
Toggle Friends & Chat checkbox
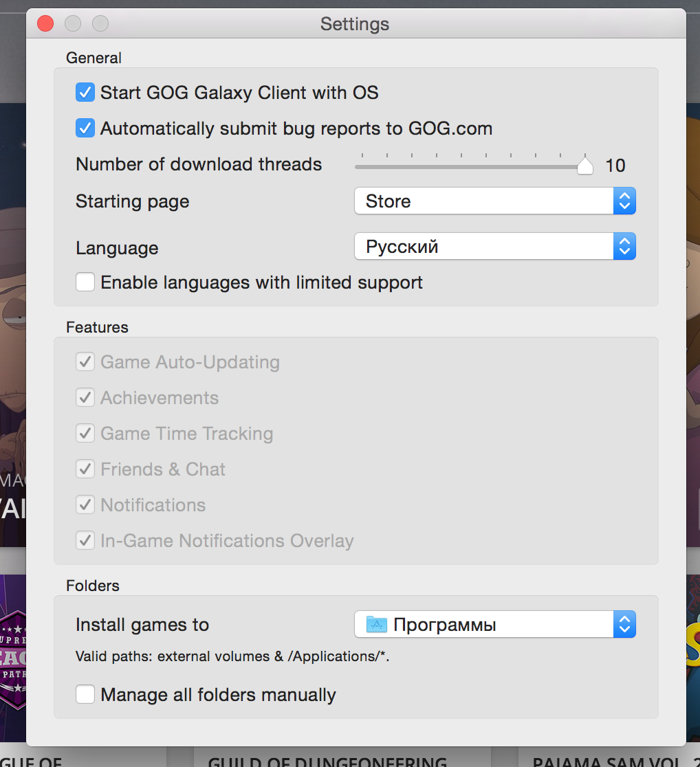click(85, 469)
